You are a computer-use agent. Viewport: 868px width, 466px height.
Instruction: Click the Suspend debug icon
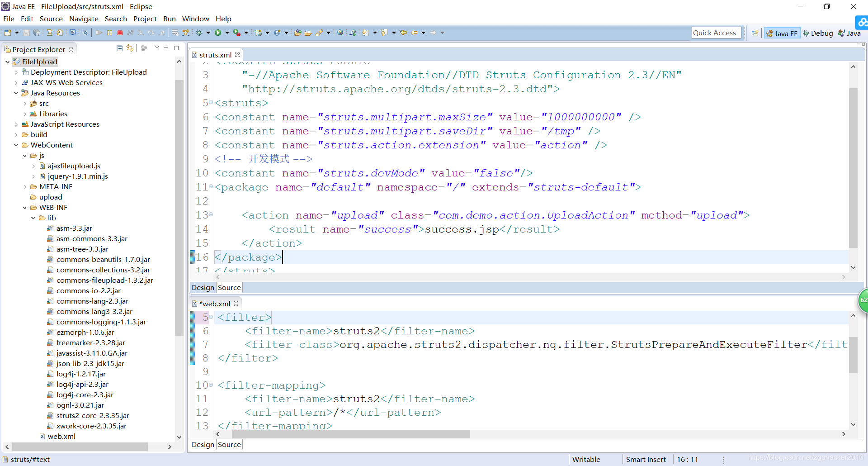(109, 33)
